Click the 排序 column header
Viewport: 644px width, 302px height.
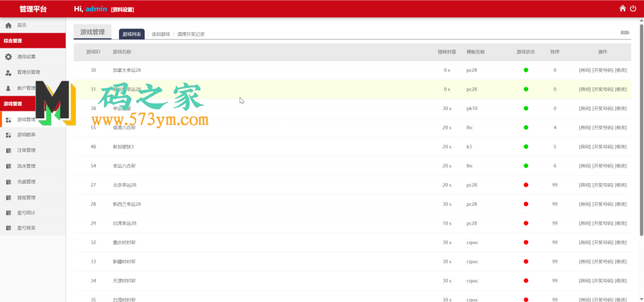coord(555,52)
